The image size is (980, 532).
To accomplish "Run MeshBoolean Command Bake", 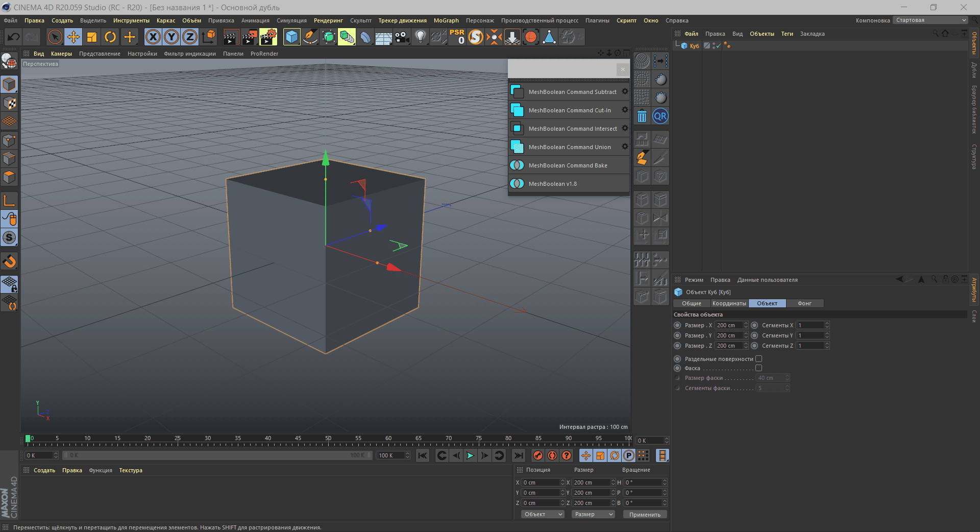I will pos(569,165).
